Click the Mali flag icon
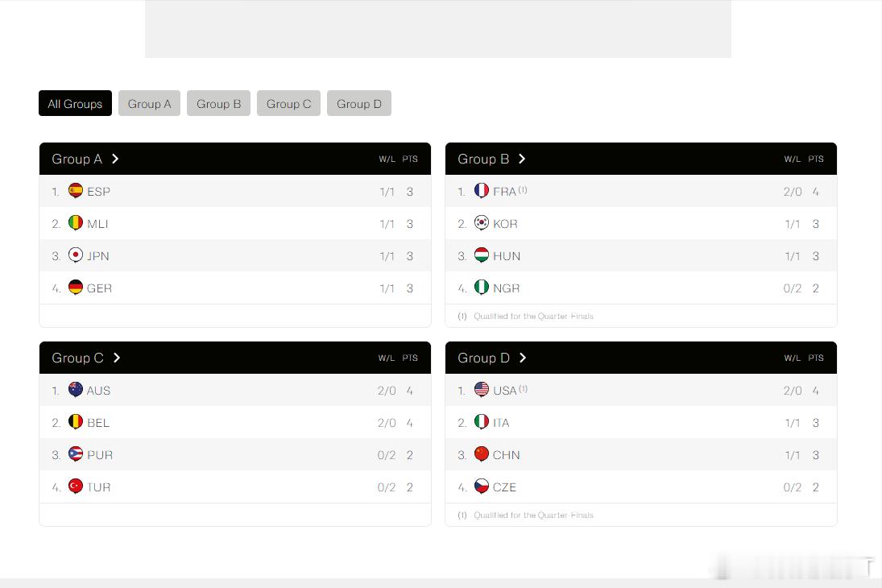This screenshot has height=588, width=882. [76, 223]
